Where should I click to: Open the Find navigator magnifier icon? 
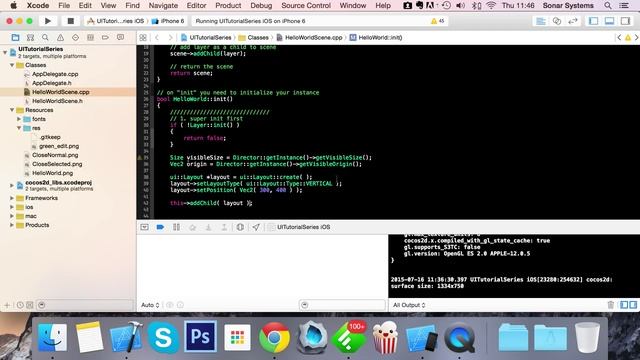tap(45, 38)
